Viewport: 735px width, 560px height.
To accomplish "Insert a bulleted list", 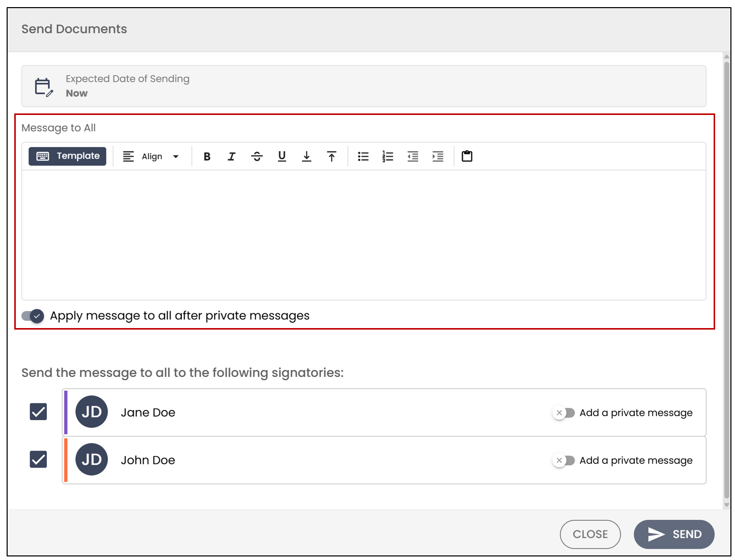I will [363, 157].
